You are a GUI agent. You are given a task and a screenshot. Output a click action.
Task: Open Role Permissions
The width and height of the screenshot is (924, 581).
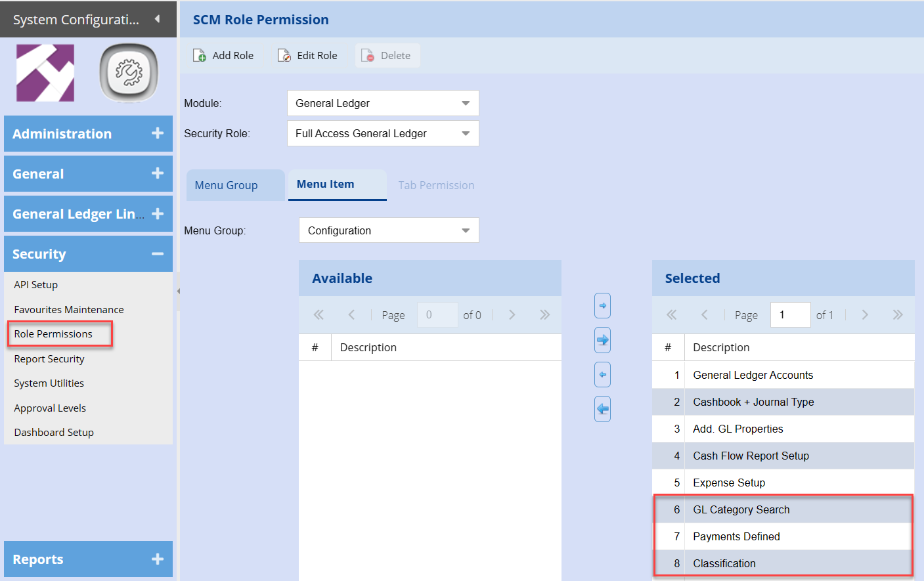53,334
